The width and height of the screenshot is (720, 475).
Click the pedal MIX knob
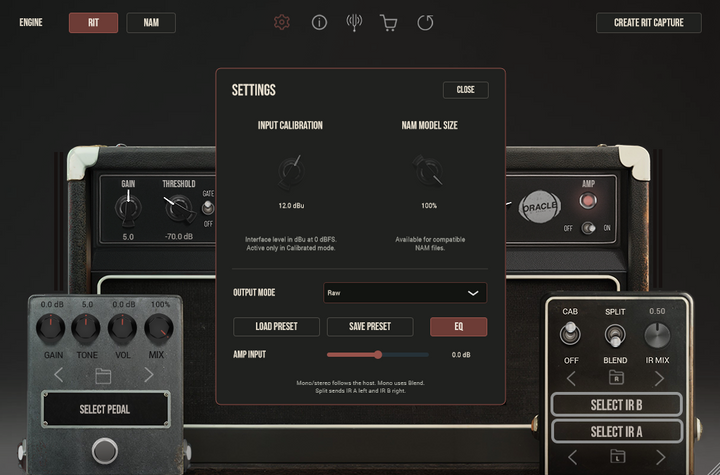pos(159,329)
